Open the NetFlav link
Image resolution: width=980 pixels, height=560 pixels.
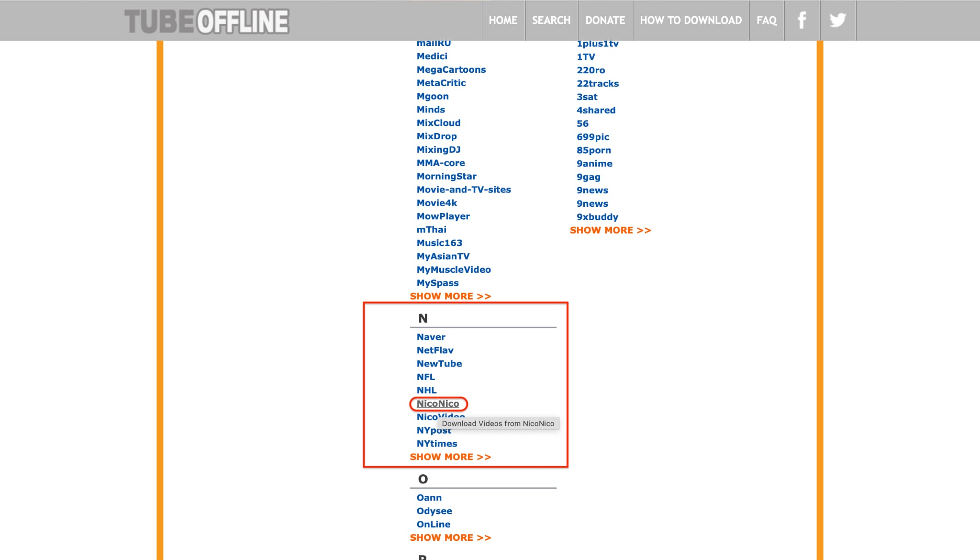[435, 350]
